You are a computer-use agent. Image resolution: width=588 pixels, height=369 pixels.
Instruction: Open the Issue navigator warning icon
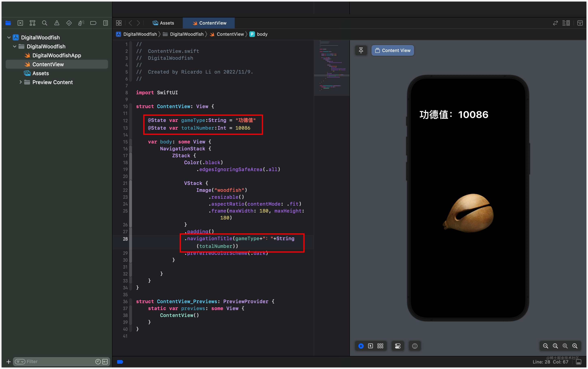57,23
